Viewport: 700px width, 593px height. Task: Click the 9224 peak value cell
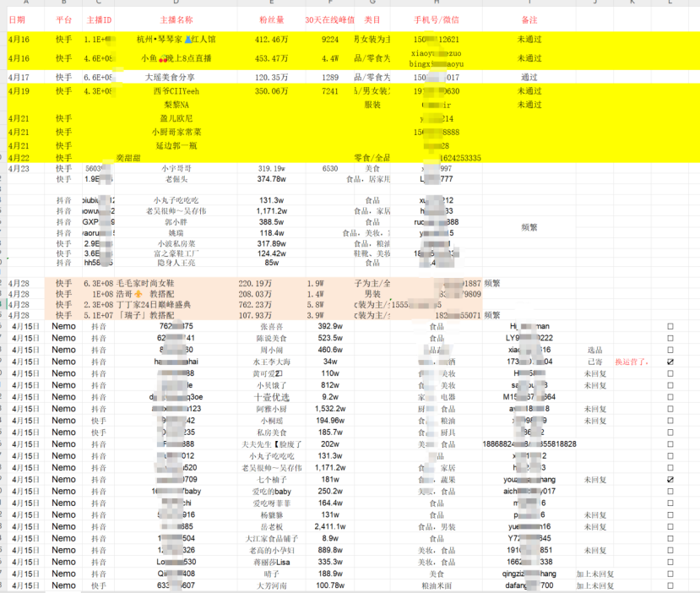[x=330, y=40]
